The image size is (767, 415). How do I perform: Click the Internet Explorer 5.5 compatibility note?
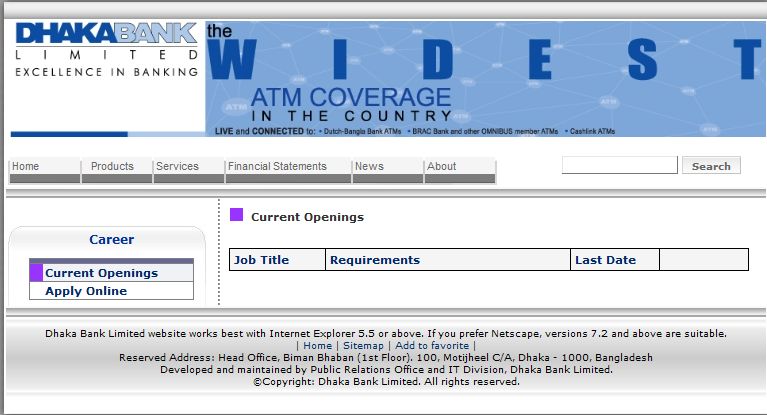pyautogui.click(x=385, y=334)
